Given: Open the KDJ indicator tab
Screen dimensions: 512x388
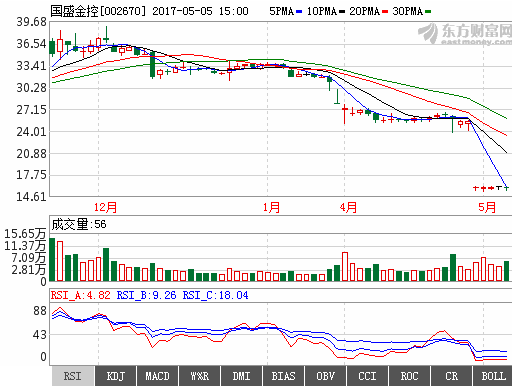Looking at the screenshot, I should 115,376.
